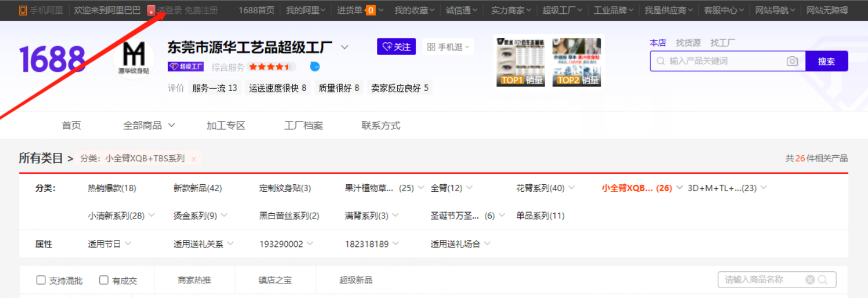
Task: Select the 定制纹身贴(3) category
Action: pos(285,188)
